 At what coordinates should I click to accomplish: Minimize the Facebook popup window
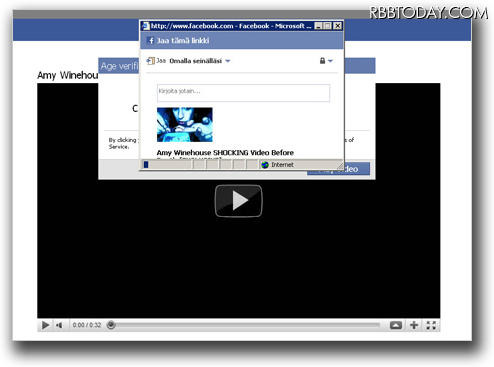tap(319, 26)
